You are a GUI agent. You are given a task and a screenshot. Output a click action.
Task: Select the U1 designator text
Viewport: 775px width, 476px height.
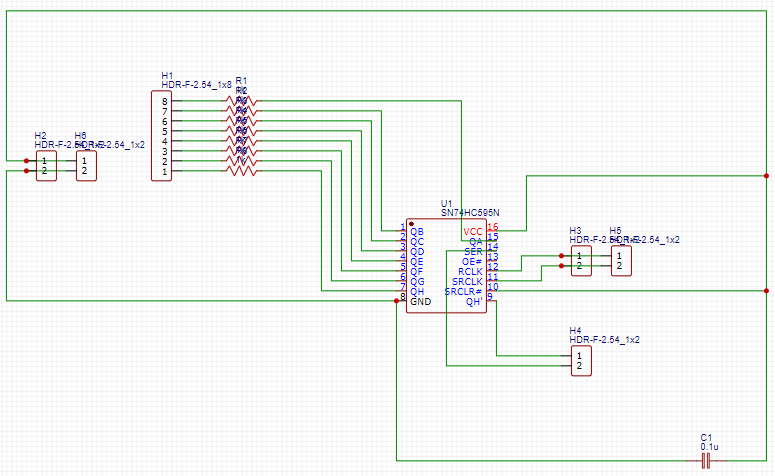(446, 204)
